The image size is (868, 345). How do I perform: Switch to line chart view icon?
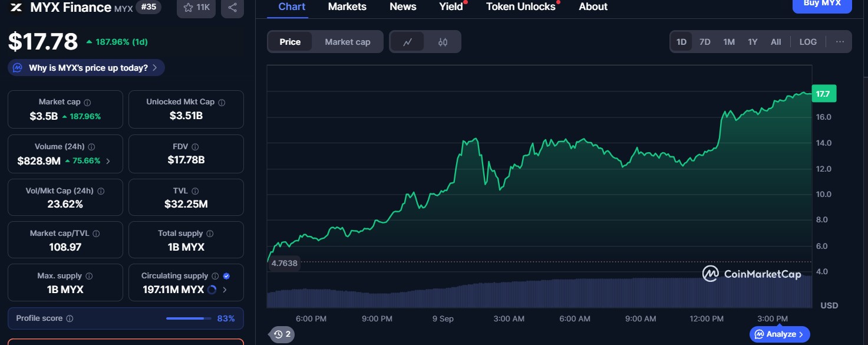tap(407, 42)
